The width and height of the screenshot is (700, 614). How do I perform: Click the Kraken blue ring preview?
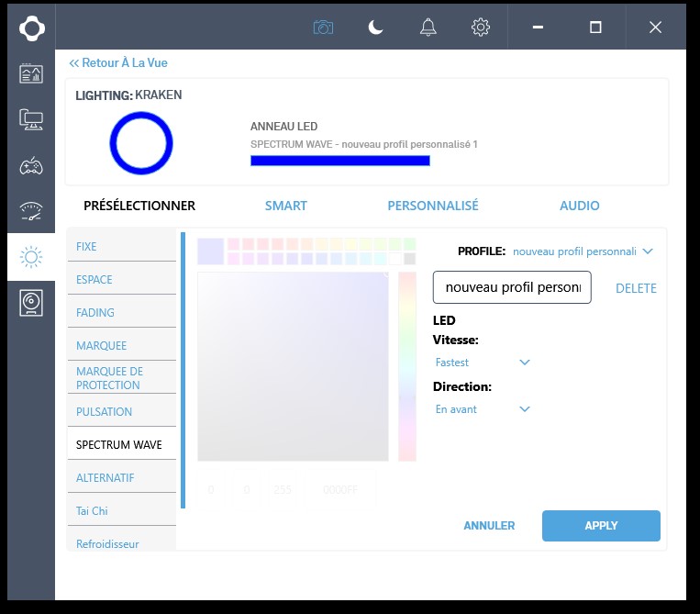coord(141,143)
